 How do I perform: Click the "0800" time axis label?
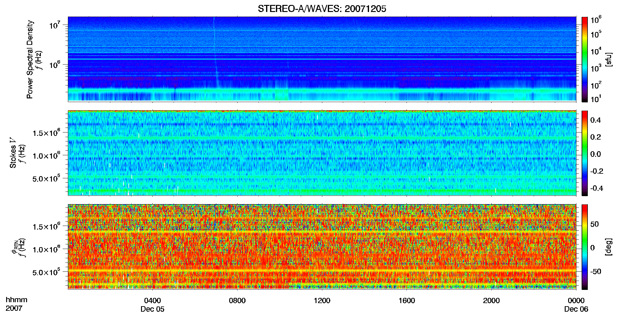click(237, 301)
